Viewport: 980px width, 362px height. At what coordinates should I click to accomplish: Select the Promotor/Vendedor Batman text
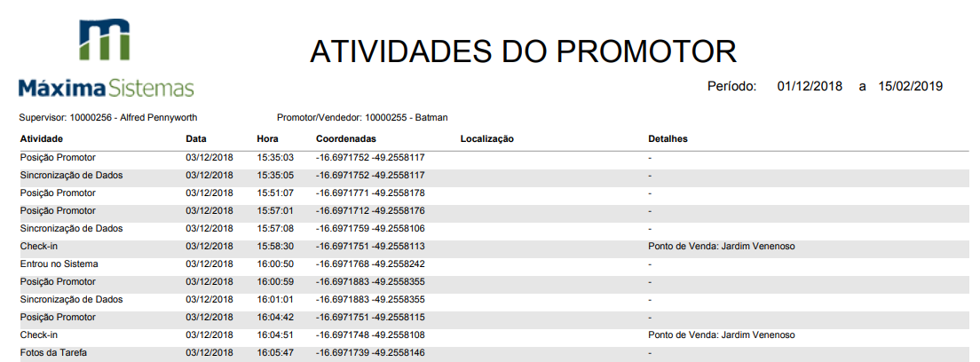pyautogui.click(x=362, y=117)
